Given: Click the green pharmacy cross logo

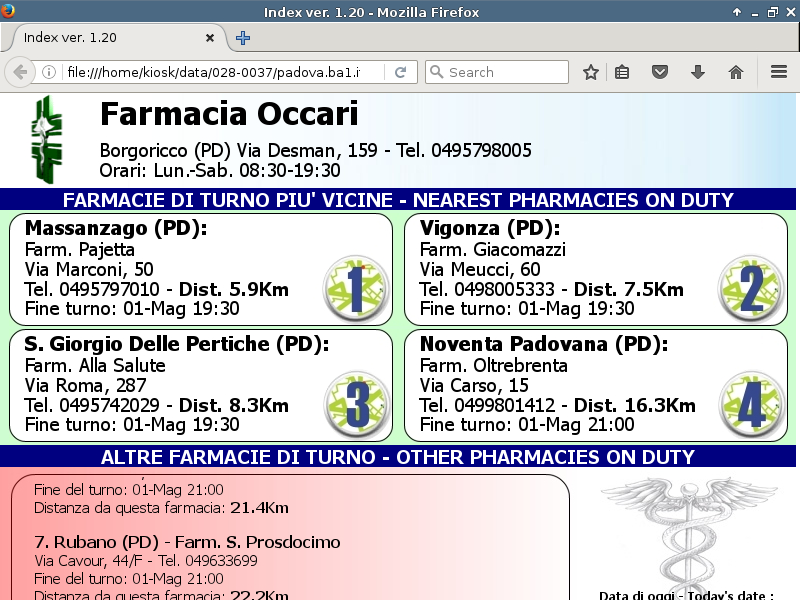Looking at the screenshot, I should (x=47, y=139).
